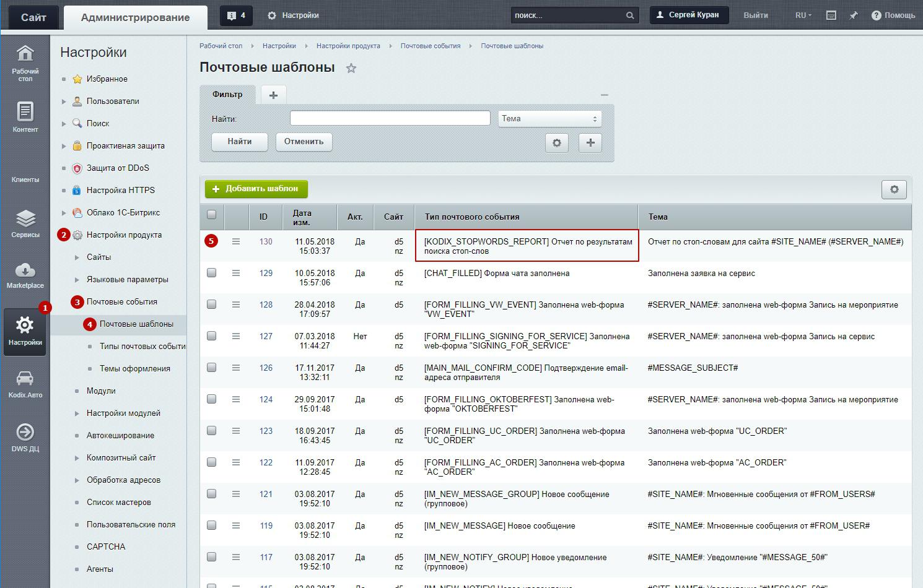
Task: Open the Настройки gear section
Action: 25,332
